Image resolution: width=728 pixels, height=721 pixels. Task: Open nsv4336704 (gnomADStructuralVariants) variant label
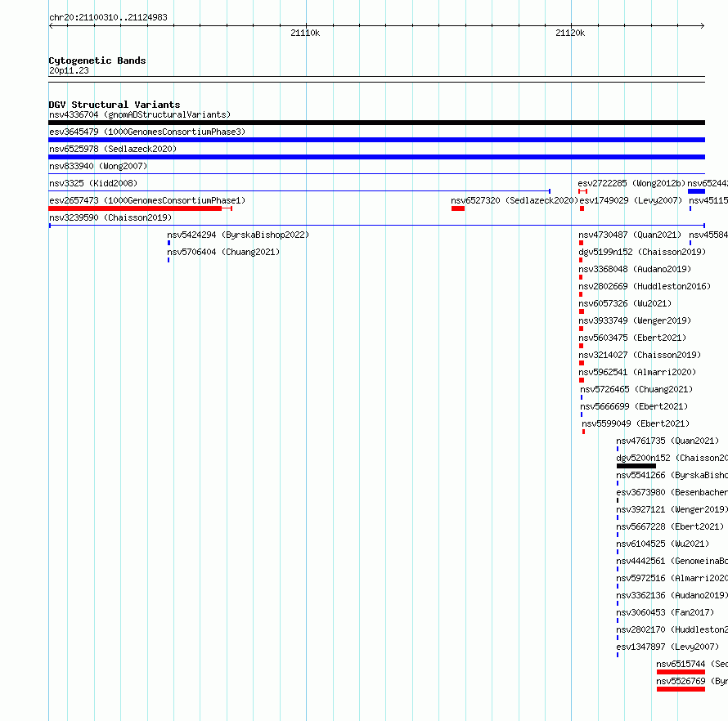point(140,114)
